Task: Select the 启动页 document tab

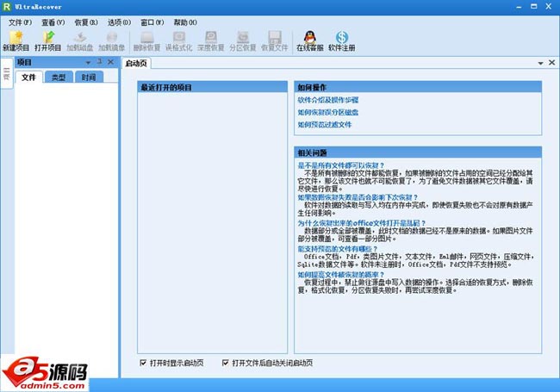Action: pyautogui.click(x=136, y=64)
